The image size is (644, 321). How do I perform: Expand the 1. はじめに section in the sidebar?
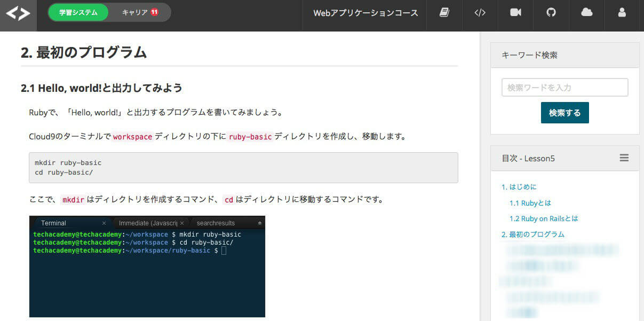coord(520,187)
